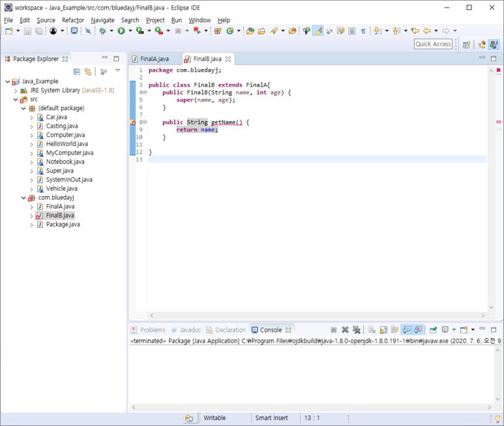Open the New wizard dropdown arrow

tap(18, 31)
